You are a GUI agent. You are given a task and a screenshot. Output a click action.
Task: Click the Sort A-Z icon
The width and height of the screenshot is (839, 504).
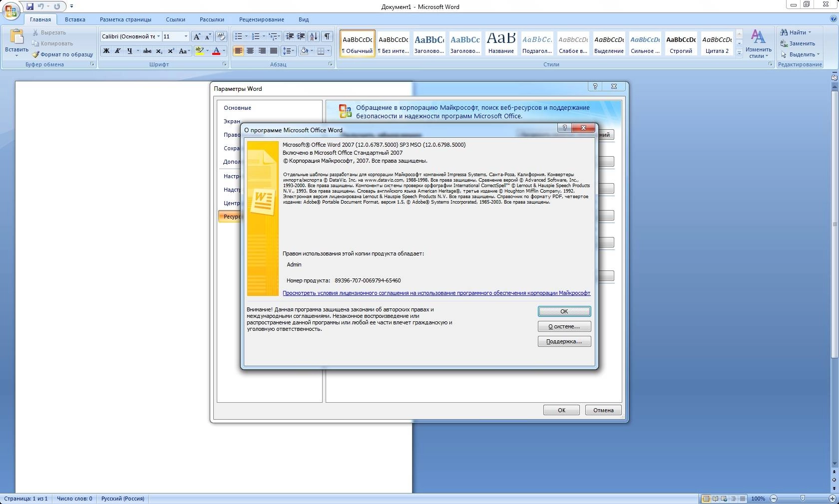pyautogui.click(x=314, y=36)
